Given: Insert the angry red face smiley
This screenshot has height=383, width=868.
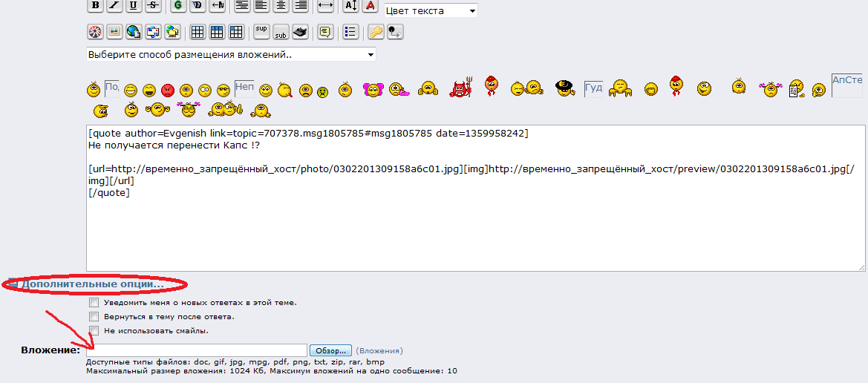Looking at the screenshot, I should point(167,91).
